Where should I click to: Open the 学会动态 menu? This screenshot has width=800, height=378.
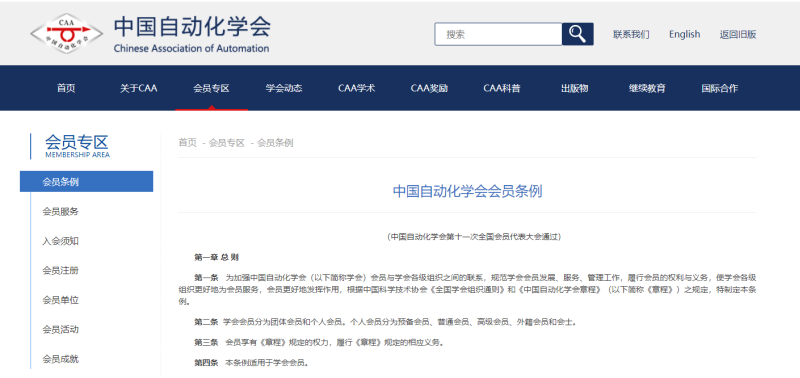click(284, 88)
